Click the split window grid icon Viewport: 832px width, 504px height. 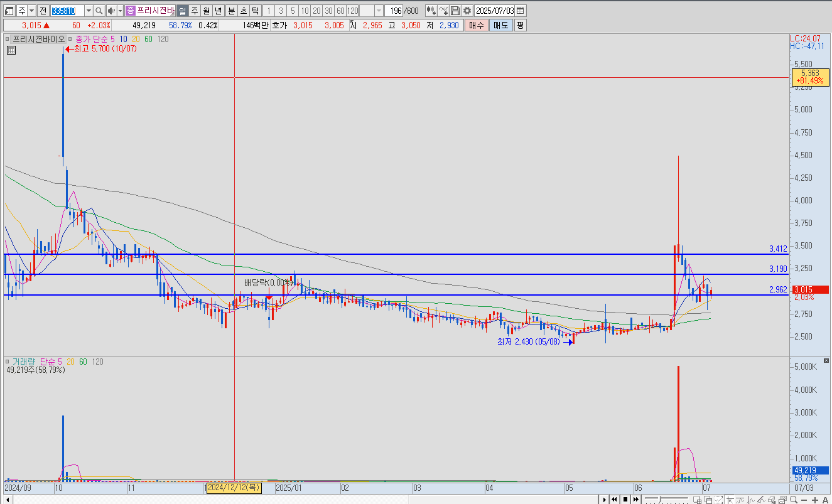697,499
